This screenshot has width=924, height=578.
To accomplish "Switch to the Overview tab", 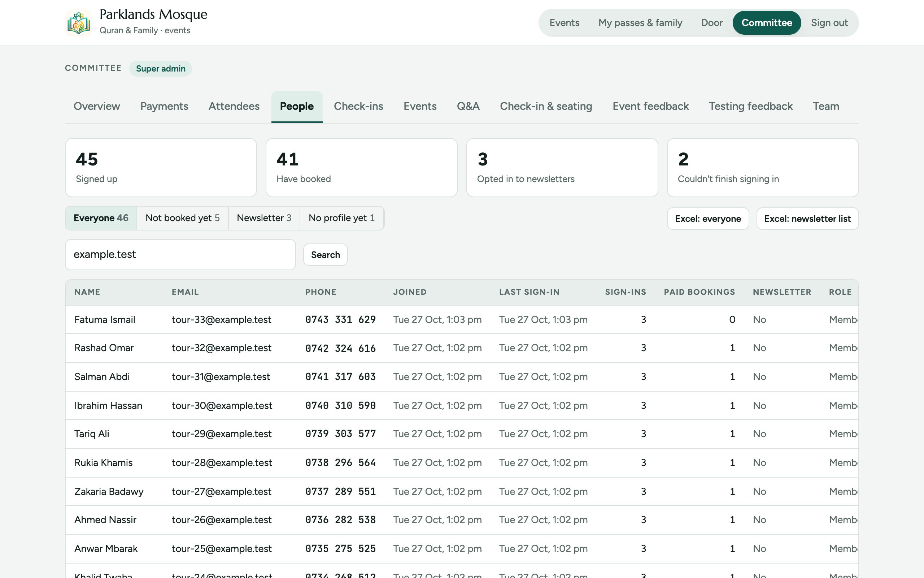I will [97, 106].
